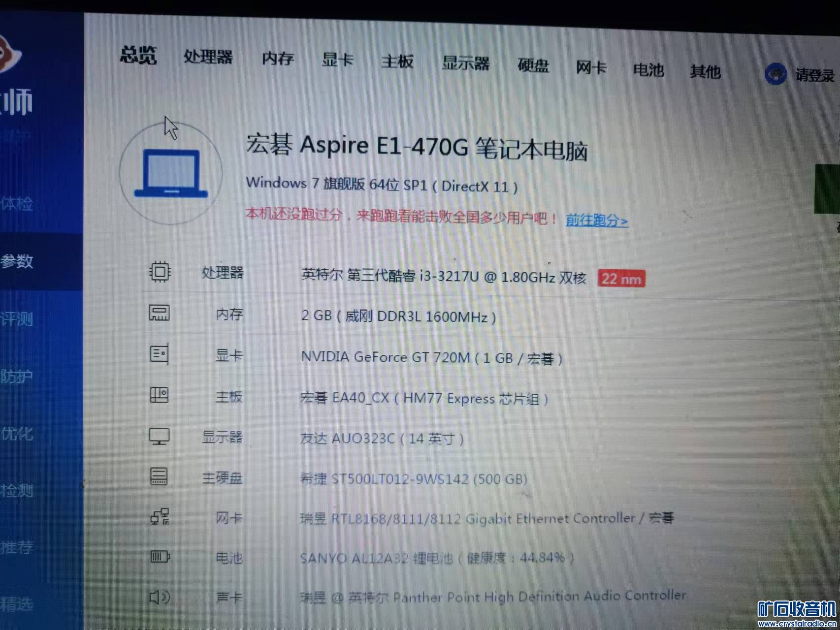Click the motherboard icon
This screenshot has height=630, width=840.
coord(159,395)
